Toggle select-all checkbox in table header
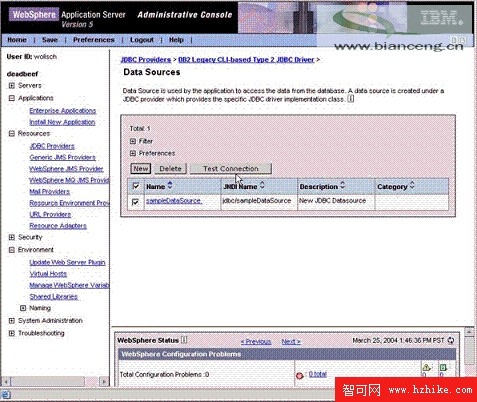The image size is (477, 402). point(136,186)
